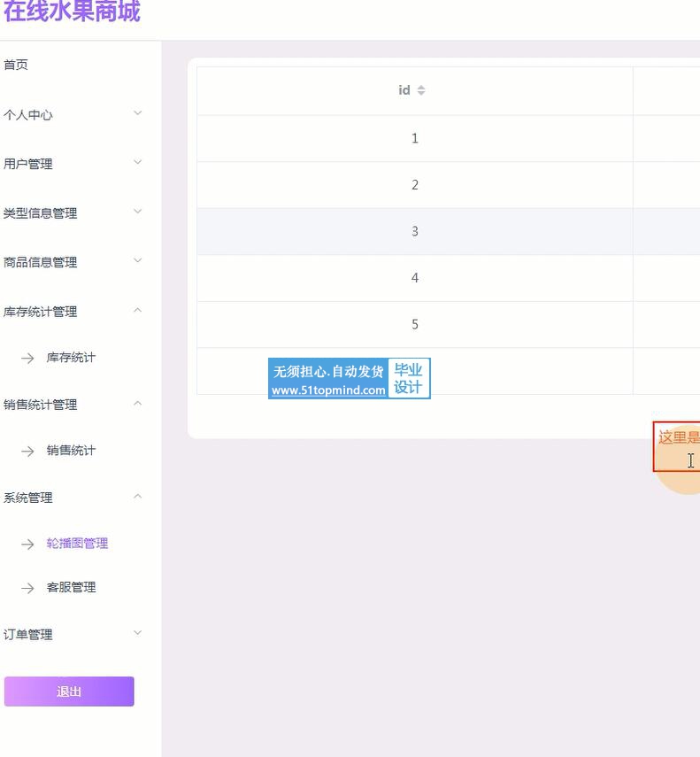Click the id column header text

[x=404, y=90]
